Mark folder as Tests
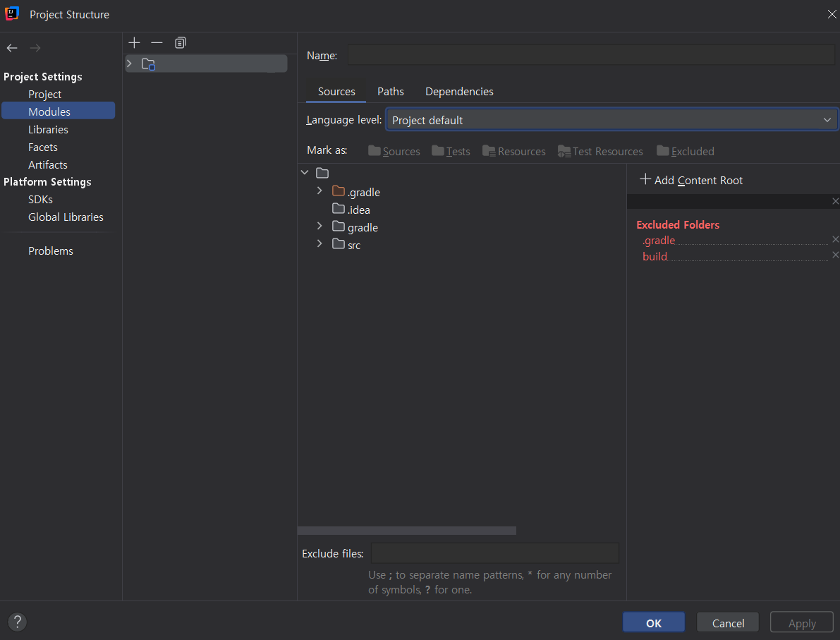The height and width of the screenshot is (640, 840). pyautogui.click(x=451, y=151)
